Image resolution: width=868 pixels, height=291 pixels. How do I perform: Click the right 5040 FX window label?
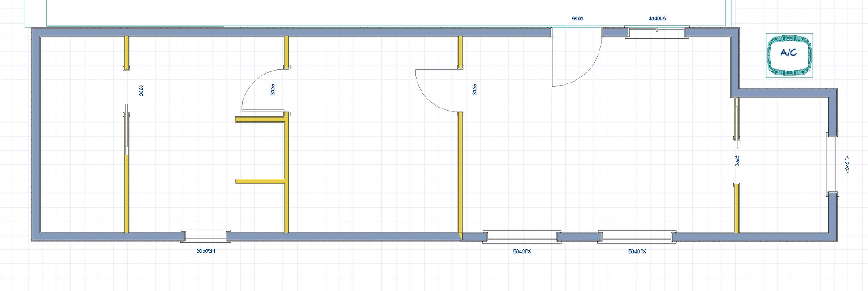[x=637, y=251]
